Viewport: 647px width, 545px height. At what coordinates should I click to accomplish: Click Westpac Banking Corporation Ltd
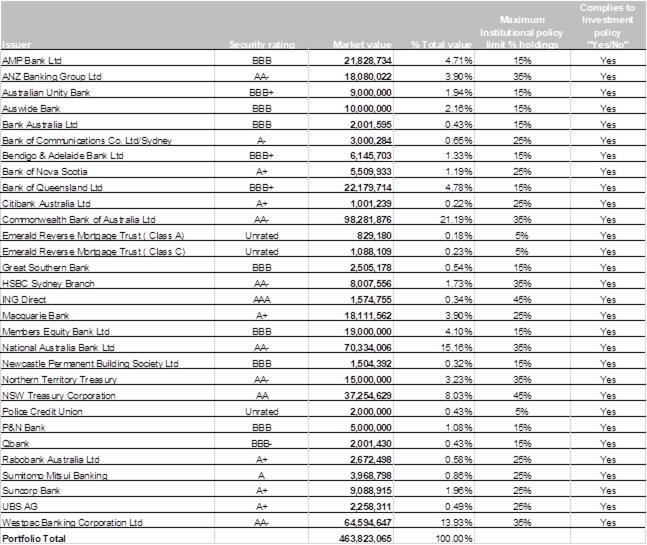pos(72,523)
